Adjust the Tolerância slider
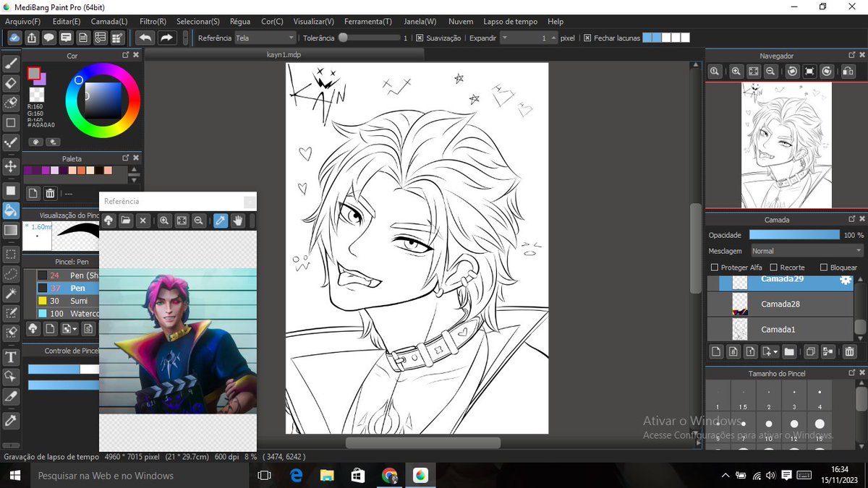 pyautogui.click(x=369, y=38)
